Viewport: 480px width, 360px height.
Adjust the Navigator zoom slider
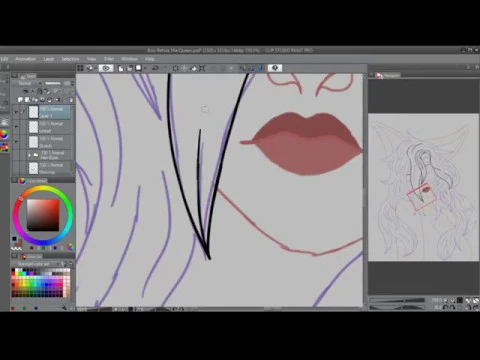point(397,300)
